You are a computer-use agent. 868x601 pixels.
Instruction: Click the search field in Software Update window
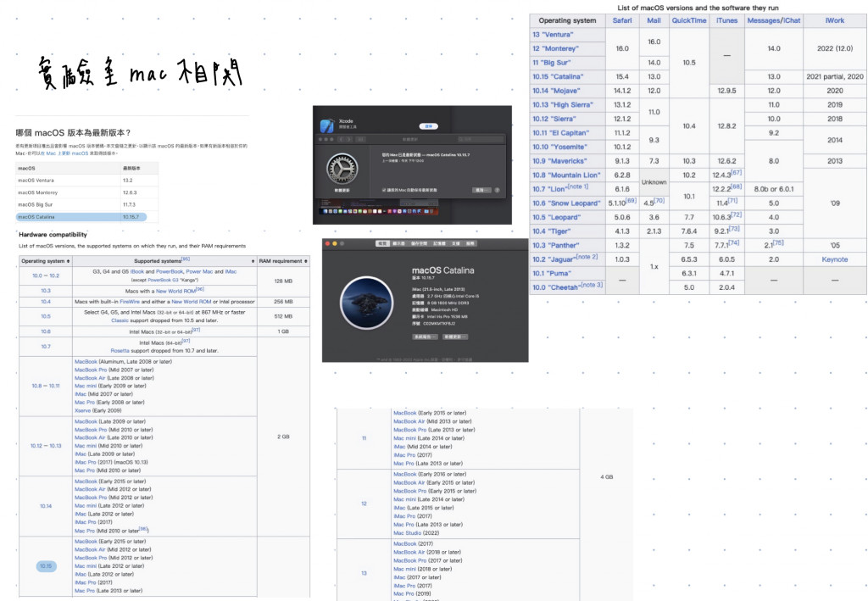click(480, 140)
